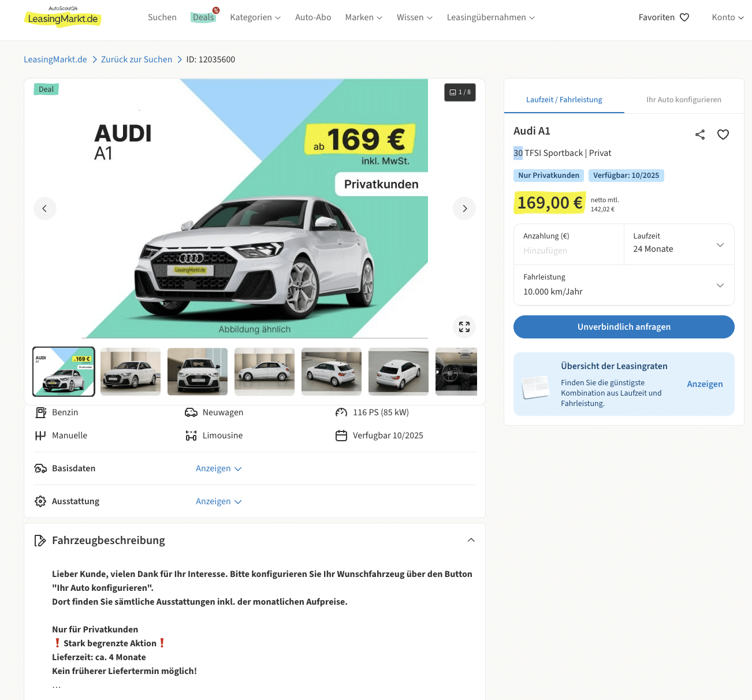Click the Audi A1 title
Viewport: 752px width, 700px height.
532,131
